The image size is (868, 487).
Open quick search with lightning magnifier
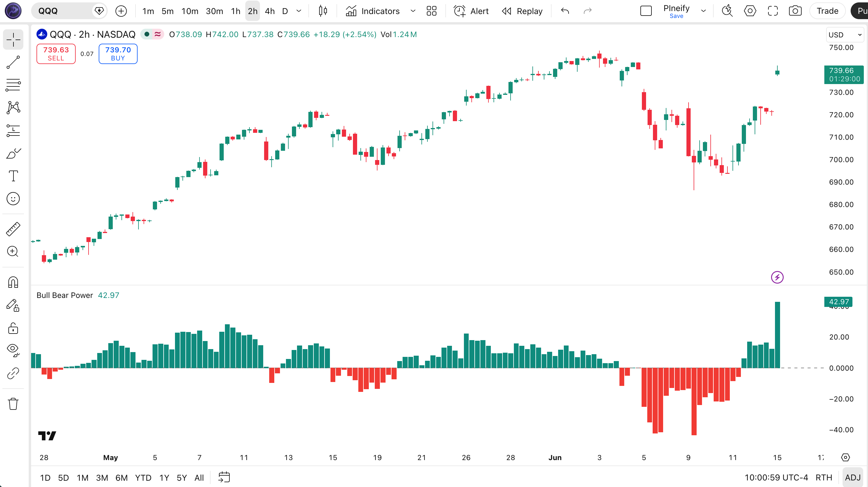point(727,11)
